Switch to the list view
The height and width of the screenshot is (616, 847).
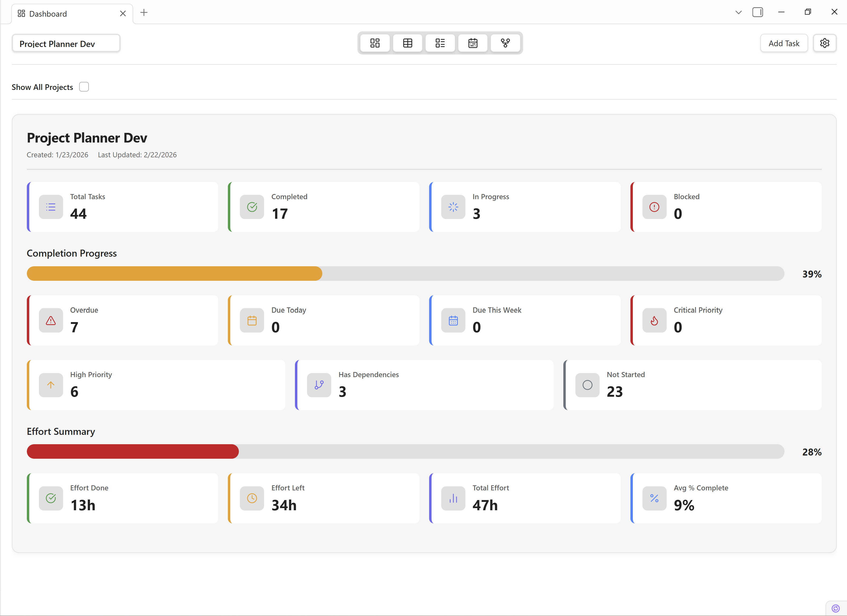click(440, 43)
